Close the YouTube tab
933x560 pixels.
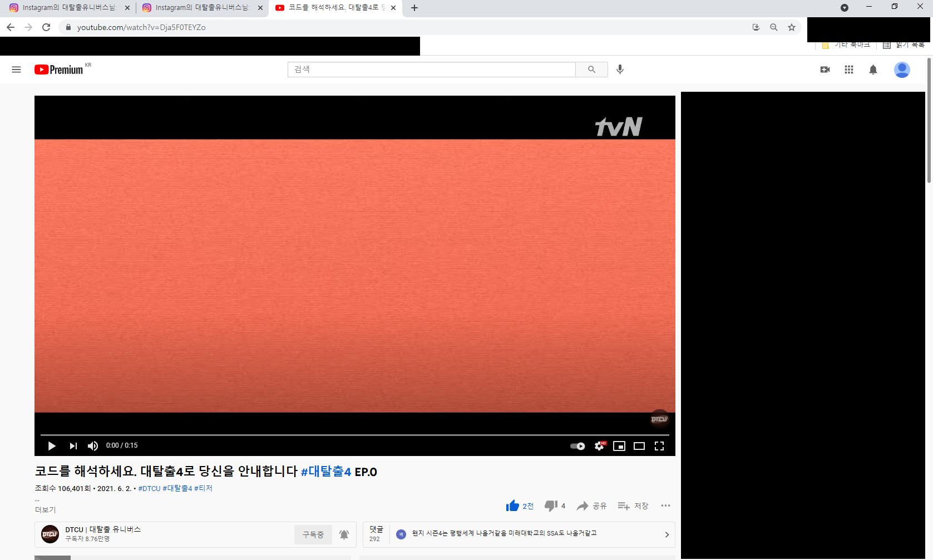(x=393, y=8)
